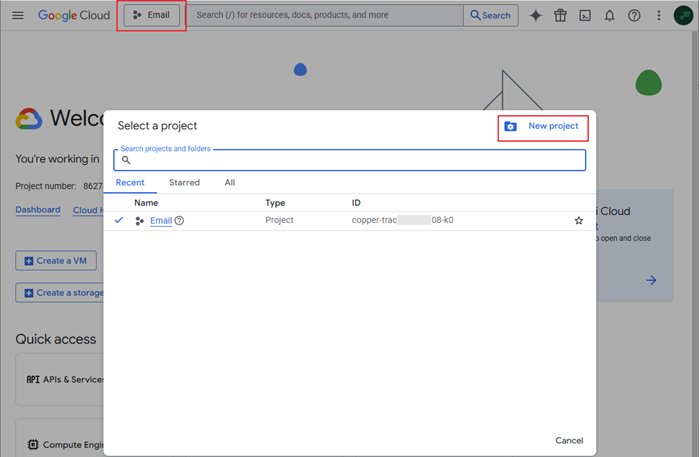Click the copper-trac project ID text
Viewport: 699px width, 457px height.
pos(403,220)
